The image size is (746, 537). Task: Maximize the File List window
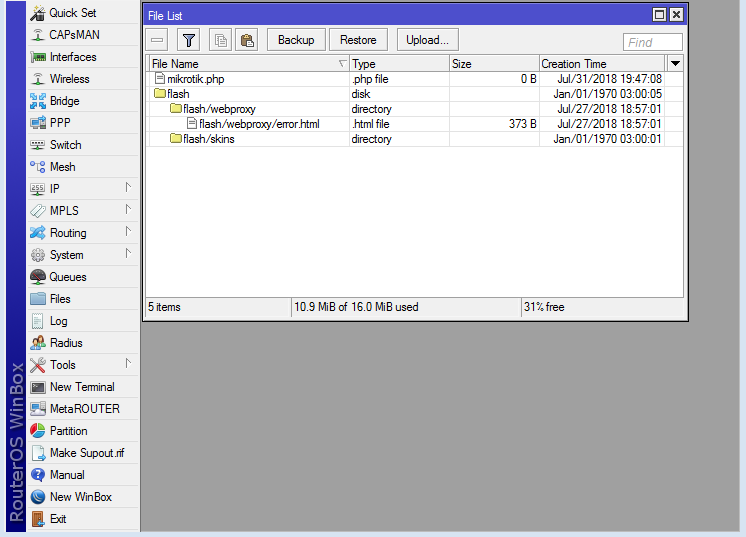(x=659, y=15)
